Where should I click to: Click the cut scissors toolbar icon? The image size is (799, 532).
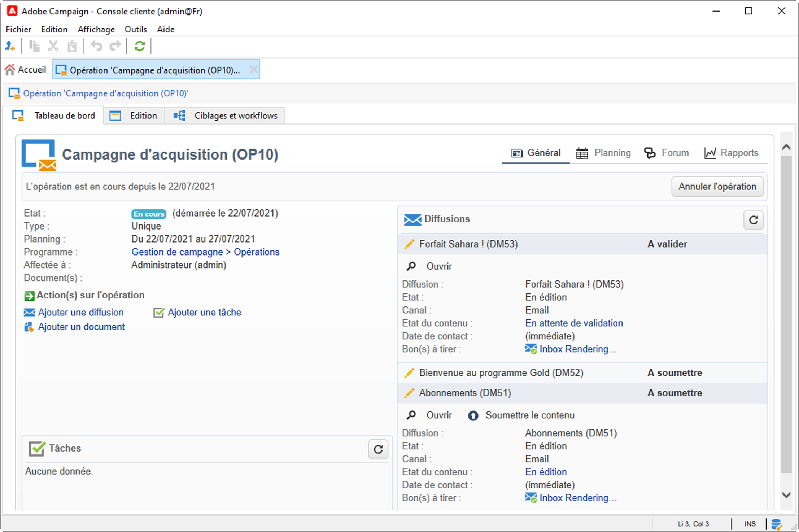coord(53,46)
